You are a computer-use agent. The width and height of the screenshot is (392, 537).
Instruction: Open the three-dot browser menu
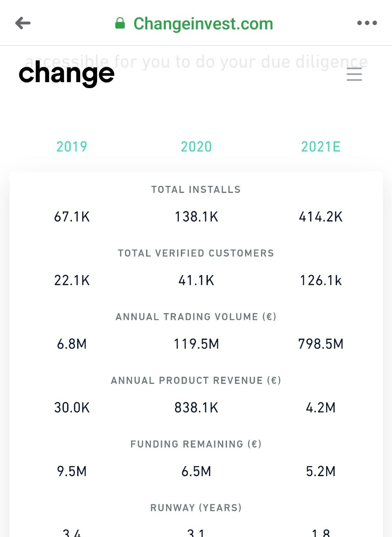pos(367,23)
